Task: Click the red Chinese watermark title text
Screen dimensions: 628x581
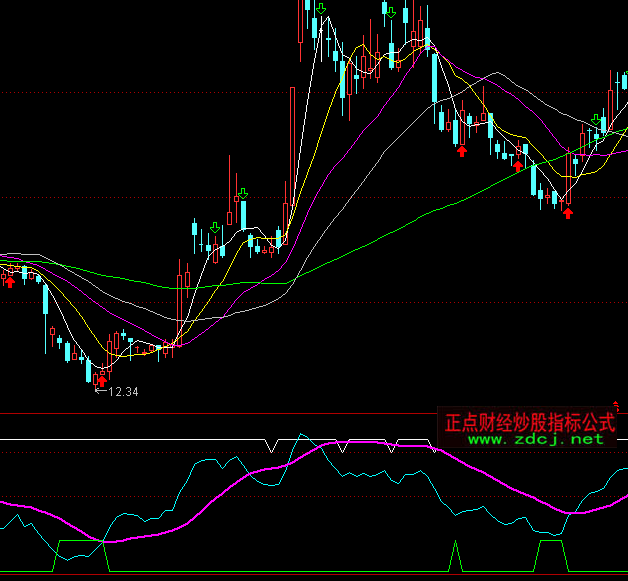Action: click(x=530, y=422)
